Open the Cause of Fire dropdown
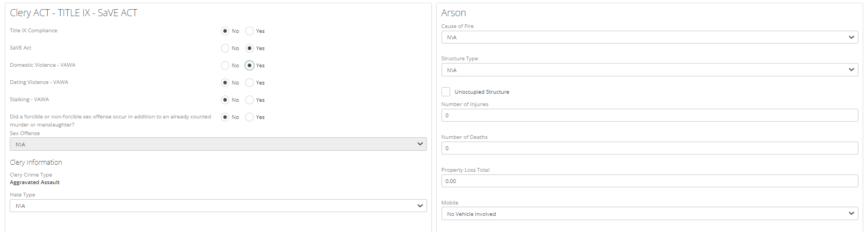 point(649,37)
